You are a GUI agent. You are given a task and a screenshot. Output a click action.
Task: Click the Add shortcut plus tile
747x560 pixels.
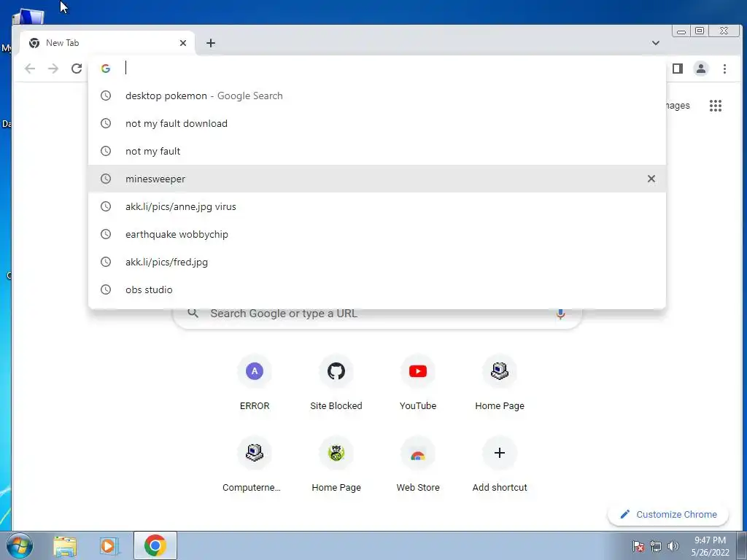click(500, 464)
